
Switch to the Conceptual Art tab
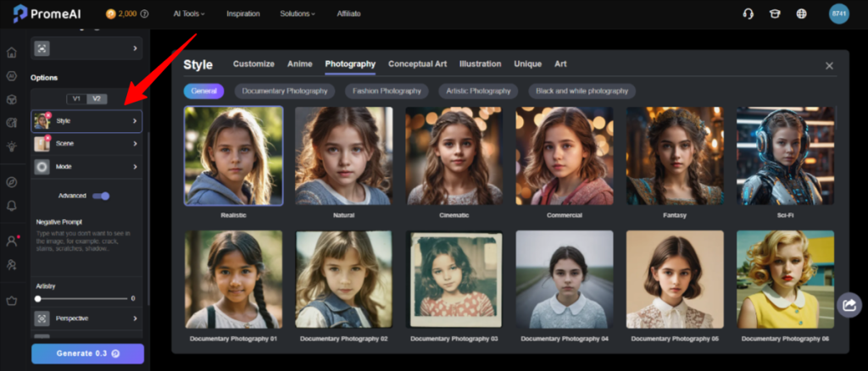point(419,64)
